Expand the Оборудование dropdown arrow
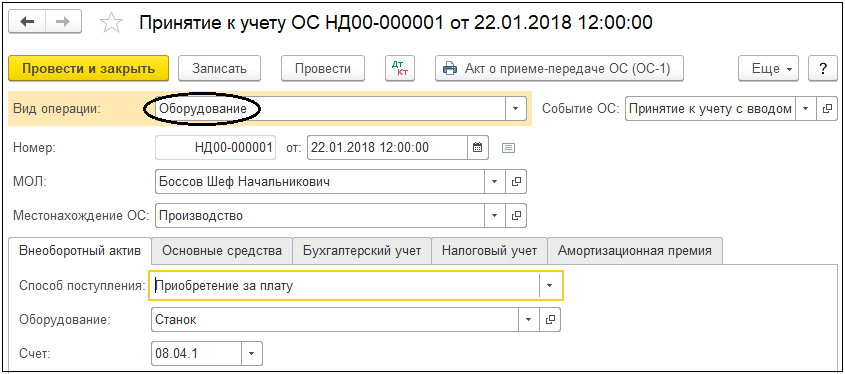The height and width of the screenshot is (374, 845). [529, 320]
